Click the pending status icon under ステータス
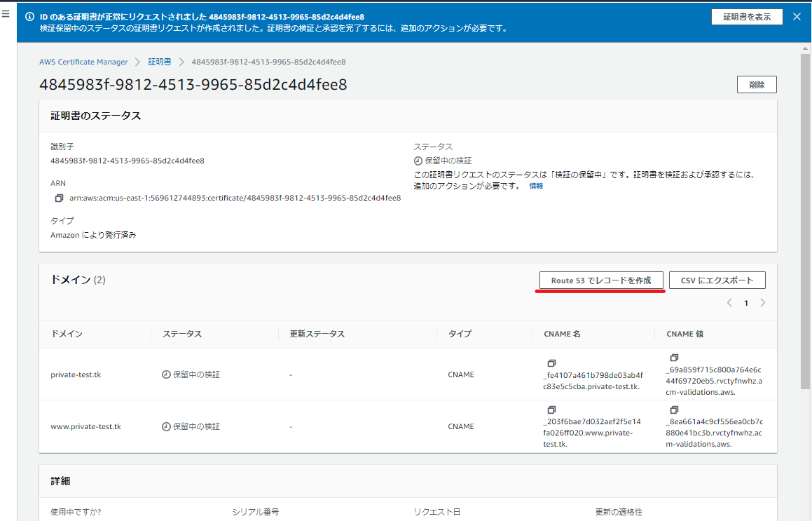Viewport: 812px width, 521px height. pyautogui.click(x=418, y=161)
